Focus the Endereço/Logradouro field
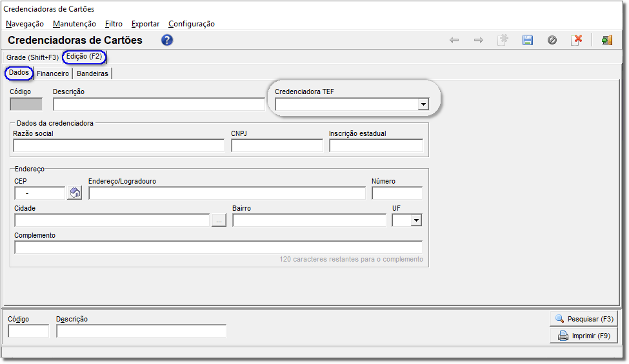The width and height of the screenshot is (629, 364). point(227,193)
